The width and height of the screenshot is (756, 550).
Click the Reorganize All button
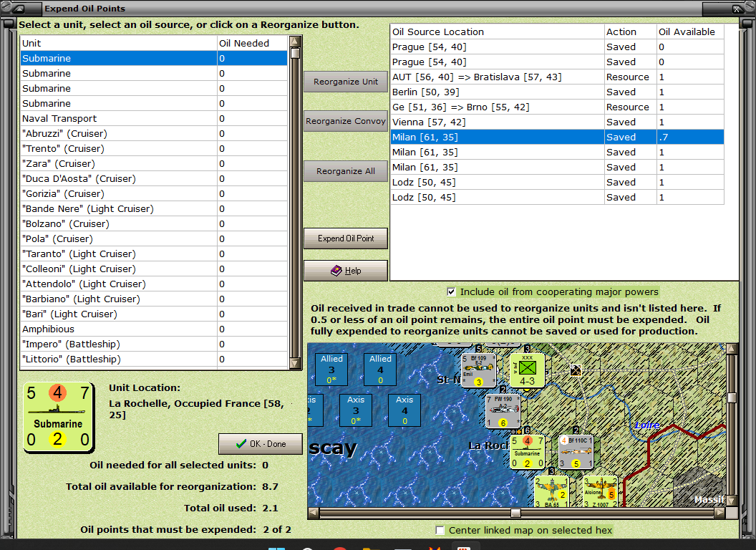click(346, 171)
